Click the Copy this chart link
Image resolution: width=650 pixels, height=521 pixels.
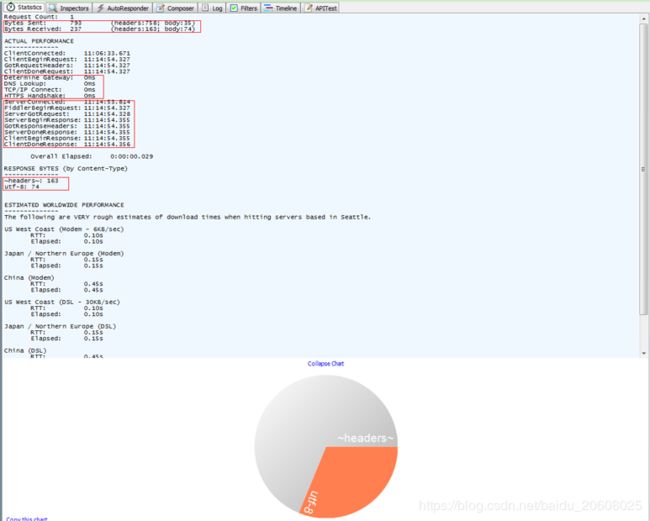click(x=27, y=518)
